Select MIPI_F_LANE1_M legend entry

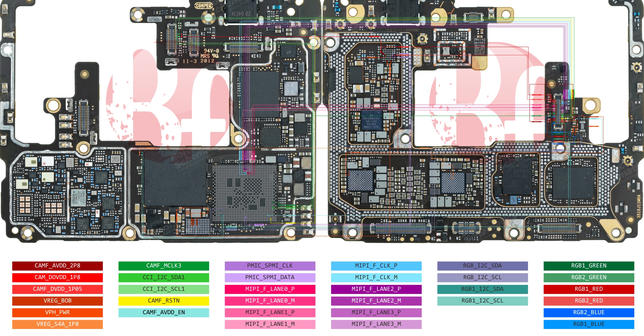point(270,324)
